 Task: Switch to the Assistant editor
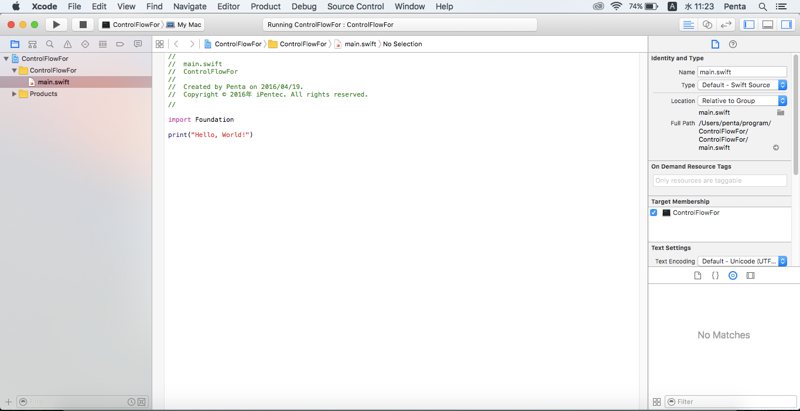pos(707,24)
